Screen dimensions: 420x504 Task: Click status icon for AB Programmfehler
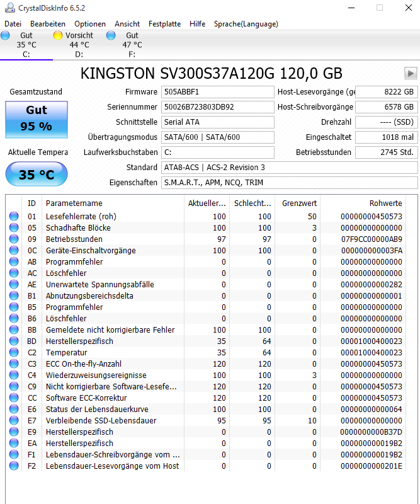(x=14, y=261)
